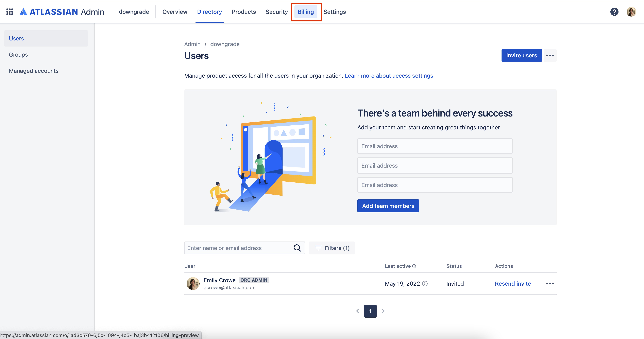This screenshot has width=644, height=339.
Task: Click the Invite users button
Action: (x=521, y=55)
